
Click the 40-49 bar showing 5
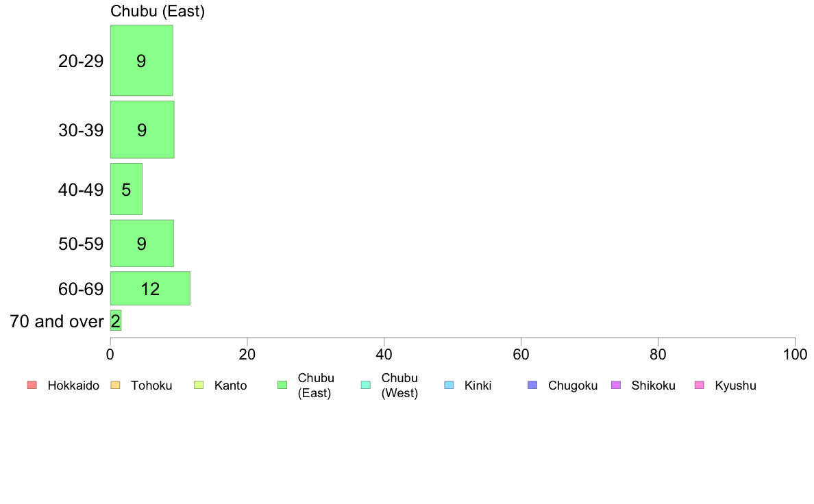126,189
